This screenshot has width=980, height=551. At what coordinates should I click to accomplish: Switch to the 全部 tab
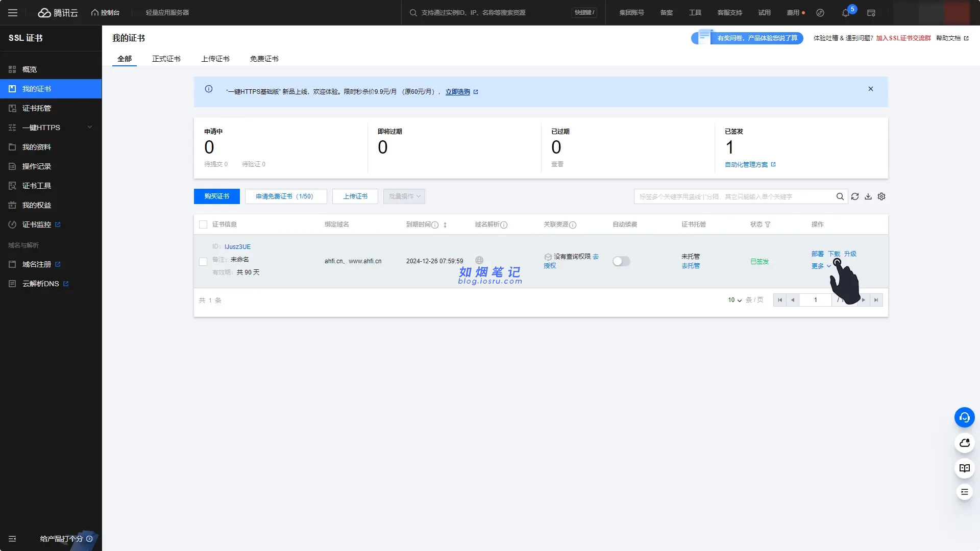(125, 59)
